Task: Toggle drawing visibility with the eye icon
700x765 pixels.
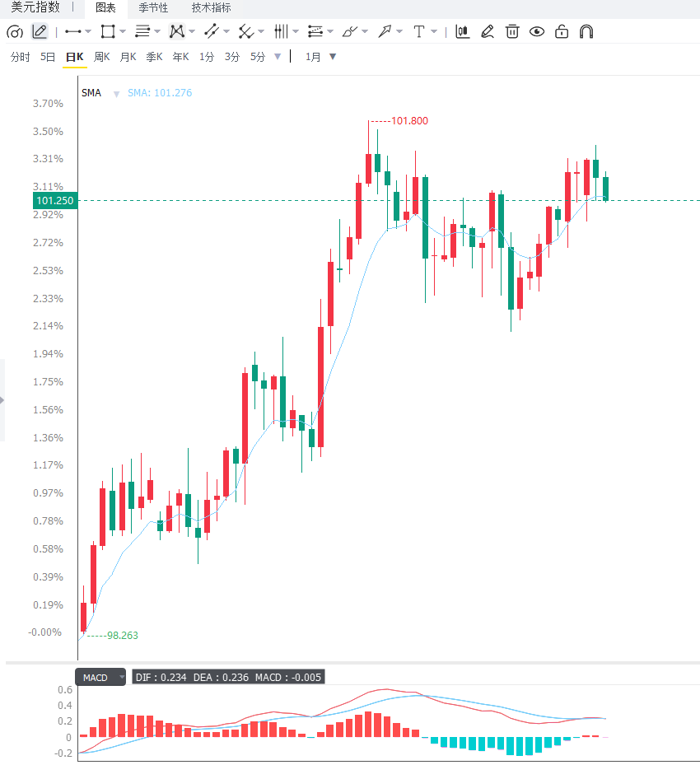Action: pos(537,32)
